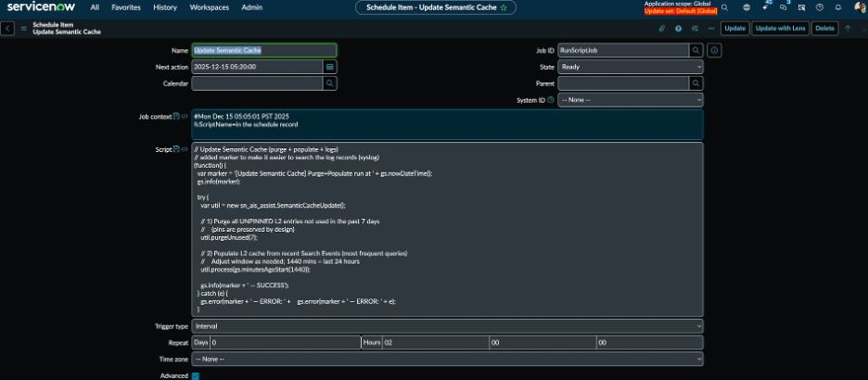Favorite this page with the star icon
Viewport: 868px width, 380px height.
(x=504, y=7)
